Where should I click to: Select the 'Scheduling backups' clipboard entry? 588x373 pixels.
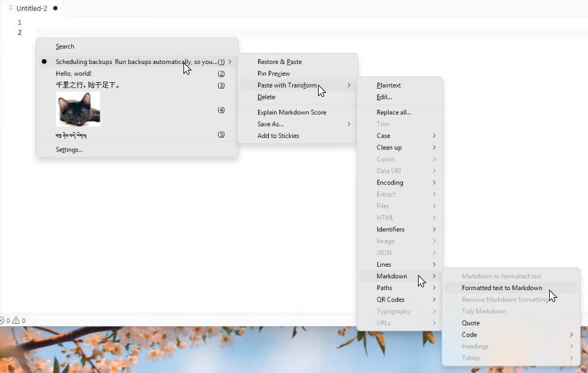point(137,62)
